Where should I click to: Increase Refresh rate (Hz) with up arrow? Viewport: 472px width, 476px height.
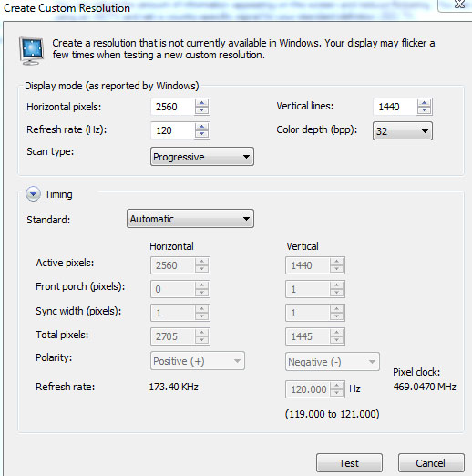(201, 127)
